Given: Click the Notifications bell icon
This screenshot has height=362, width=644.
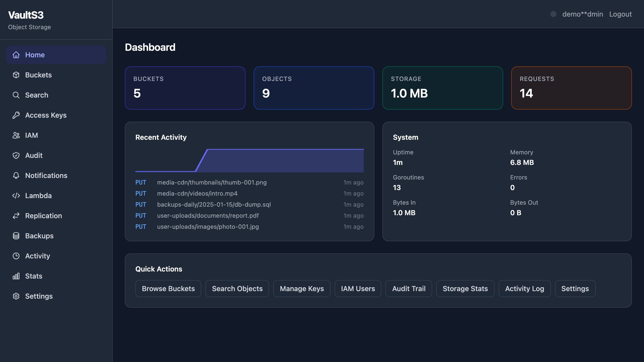Looking at the screenshot, I should coord(16,175).
